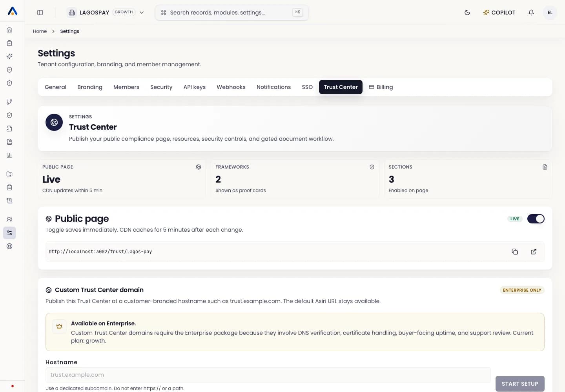Image resolution: width=565 pixels, height=392 pixels.
Task: Open the Billing tab
Action: 381,87
